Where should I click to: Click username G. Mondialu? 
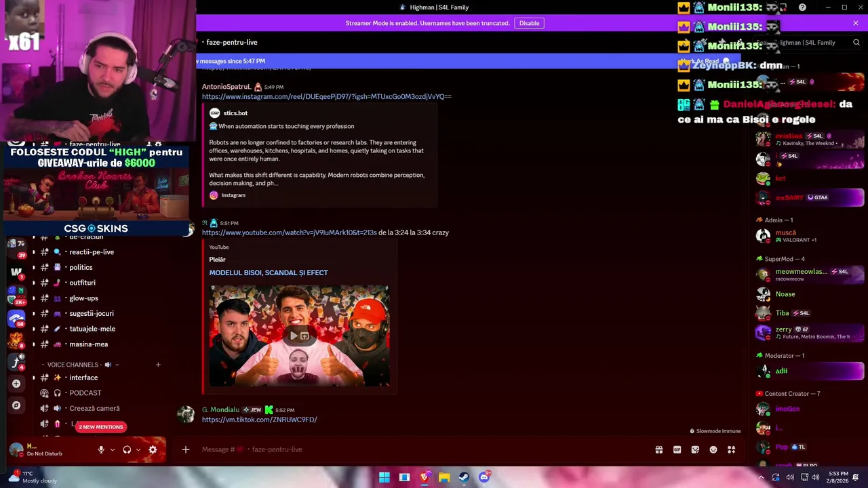(x=220, y=410)
